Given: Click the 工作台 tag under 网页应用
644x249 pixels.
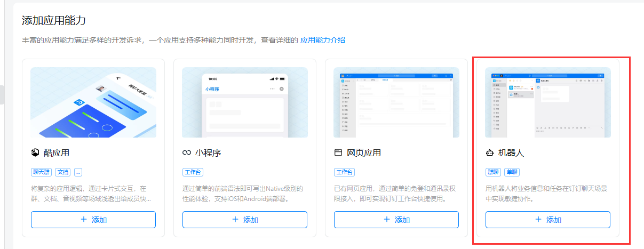Looking at the screenshot, I should point(344,172).
